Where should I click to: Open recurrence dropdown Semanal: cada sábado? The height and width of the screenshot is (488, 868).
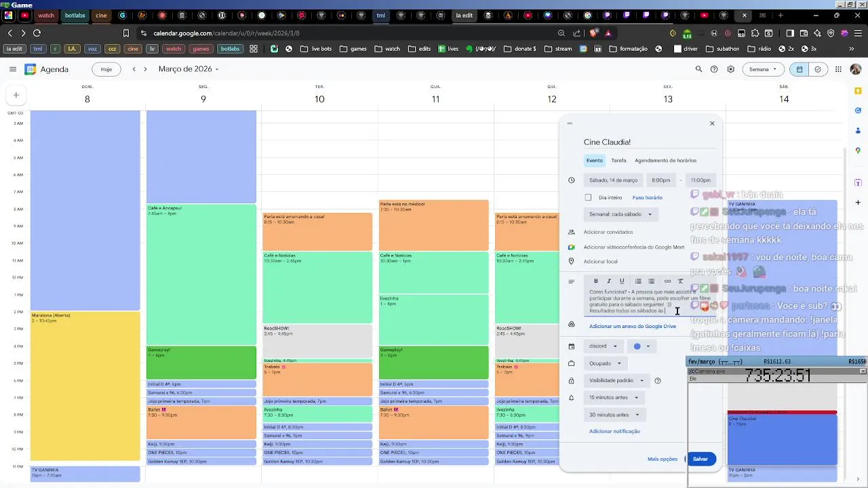pyautogui.click(x=620, y=214)
